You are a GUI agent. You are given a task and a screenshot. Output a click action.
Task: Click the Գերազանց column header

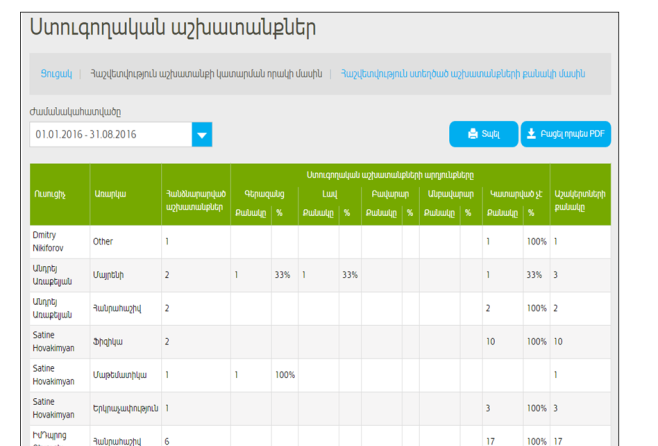pos(264,194)
